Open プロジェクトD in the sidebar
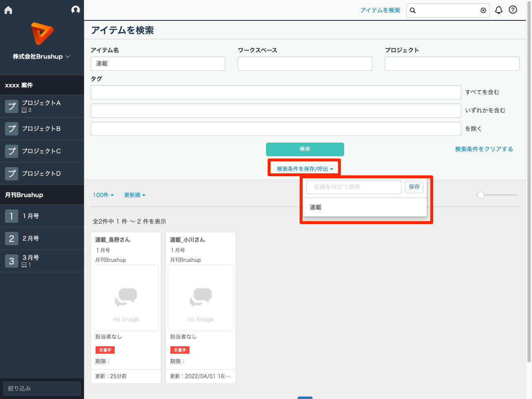The image size is (532, 399). [x=42, y=174]
